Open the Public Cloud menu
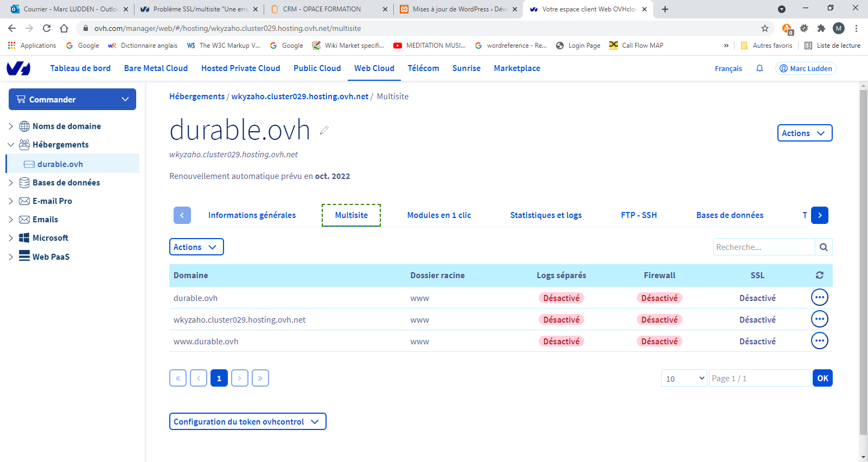The width and height of the screenshot is (868, 462). [x=317, y=68]
